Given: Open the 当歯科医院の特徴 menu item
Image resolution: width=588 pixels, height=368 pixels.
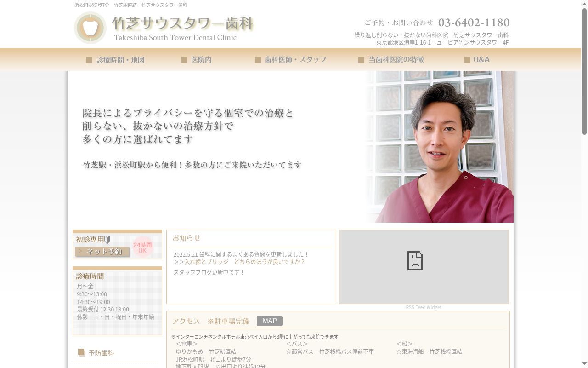Looking at the screenshot, I should tap(391, 60).
